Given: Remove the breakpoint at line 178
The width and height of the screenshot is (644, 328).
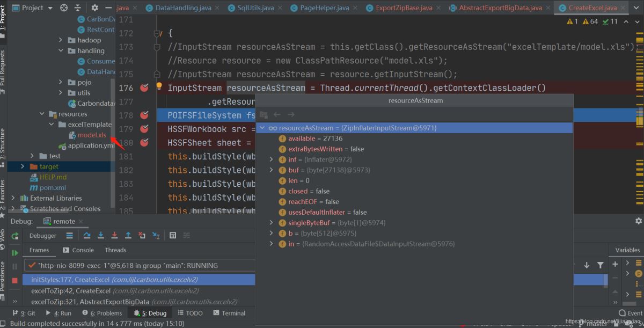Looking at the screenshot, I should (144, 115).
